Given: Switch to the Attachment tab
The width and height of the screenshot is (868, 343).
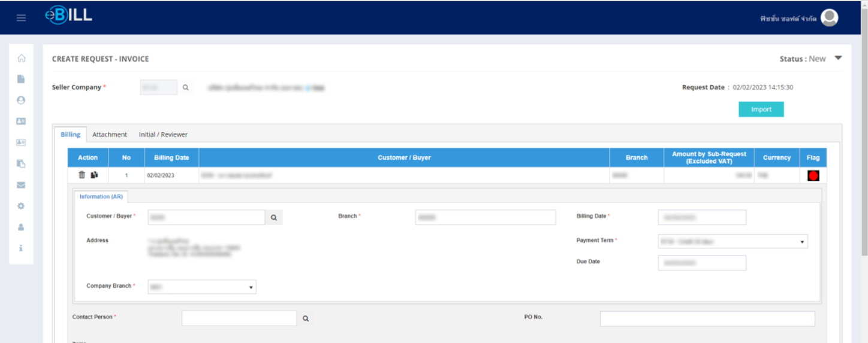Looking at the screenshot, I should (x=110, y=135).
